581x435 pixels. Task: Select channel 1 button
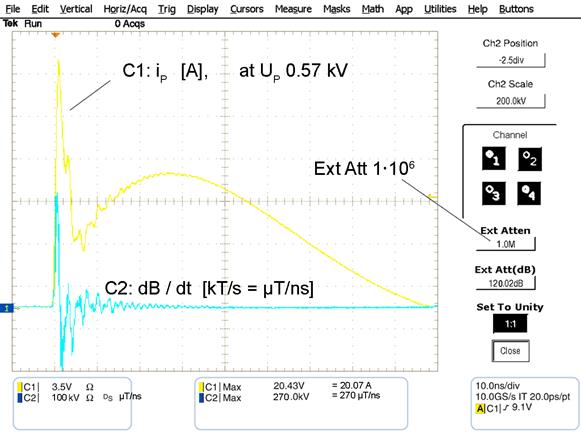point(494,159)
